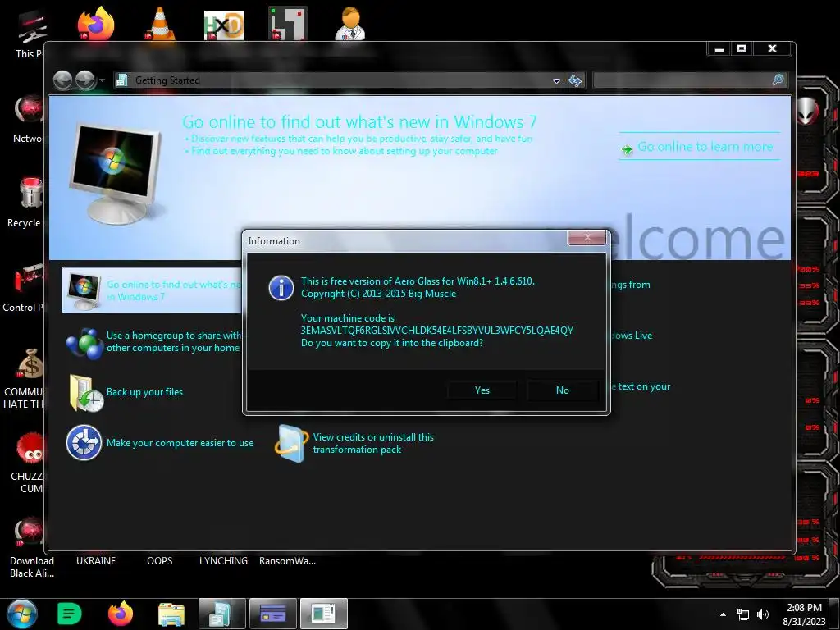The width and height of the screenshot is (840, 630).
Task: Click the refresh icon in address bar
Action: (x=575, y=80)
